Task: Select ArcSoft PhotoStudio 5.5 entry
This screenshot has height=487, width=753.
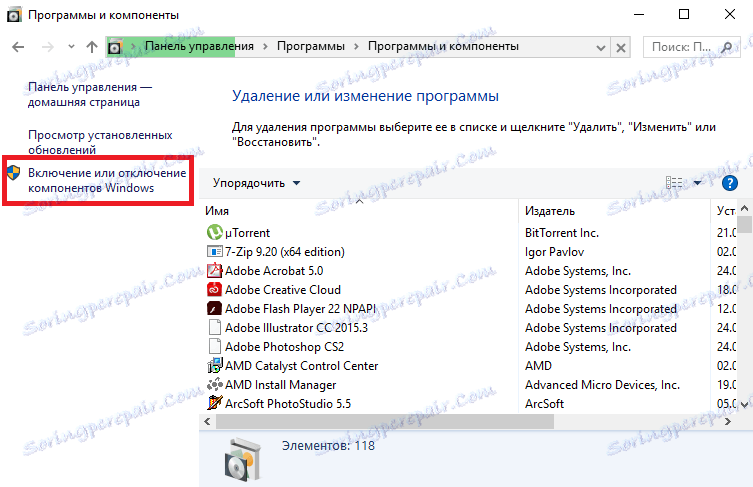Action: click(x=288, y=404)
